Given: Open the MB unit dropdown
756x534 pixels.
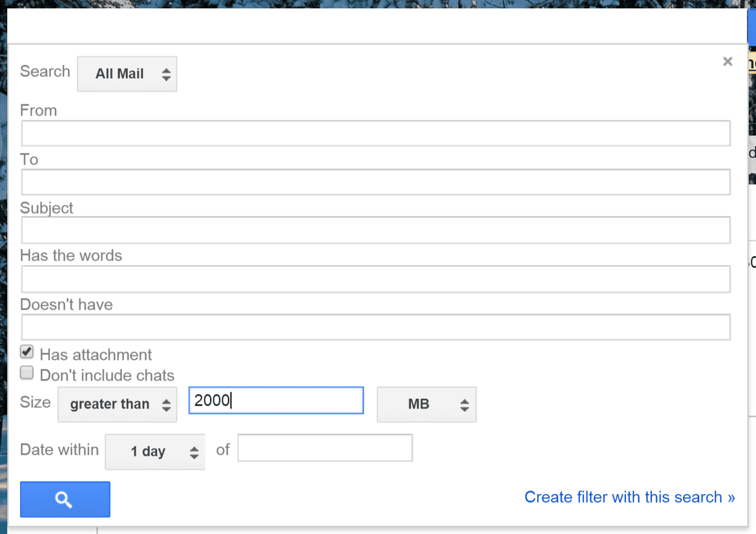Looking at the screenshot, I should click(426, 404).
